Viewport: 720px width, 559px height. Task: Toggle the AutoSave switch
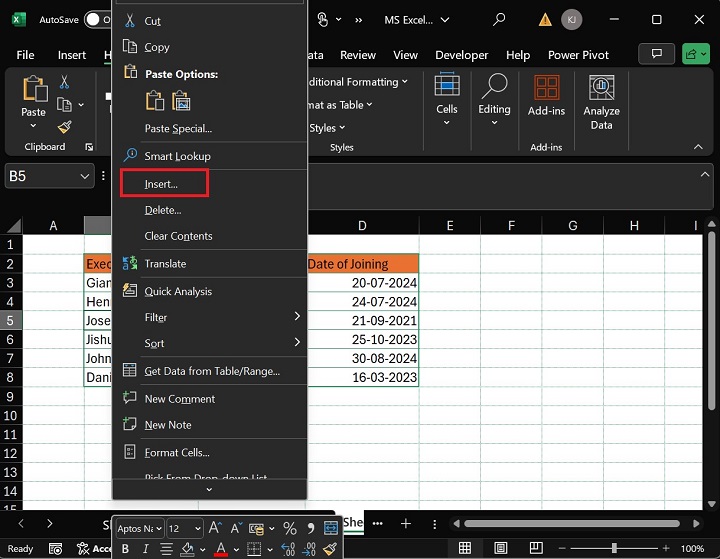coord(97,19)
